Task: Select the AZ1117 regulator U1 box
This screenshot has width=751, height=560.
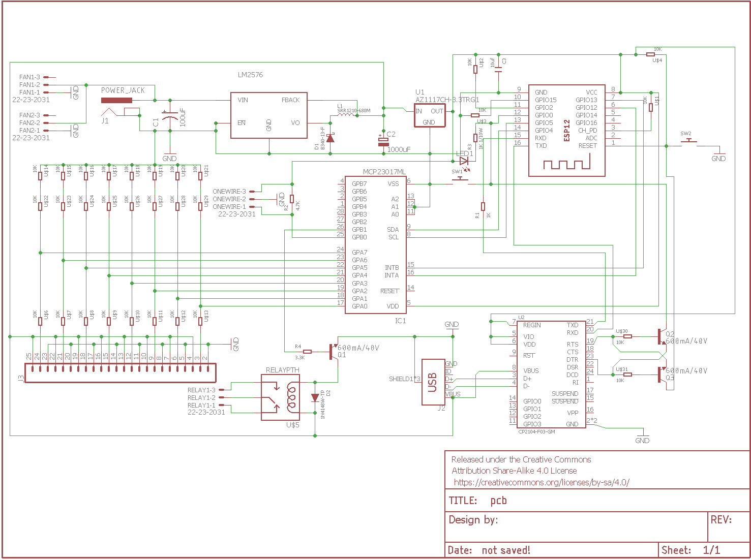Action: [430, 115]
